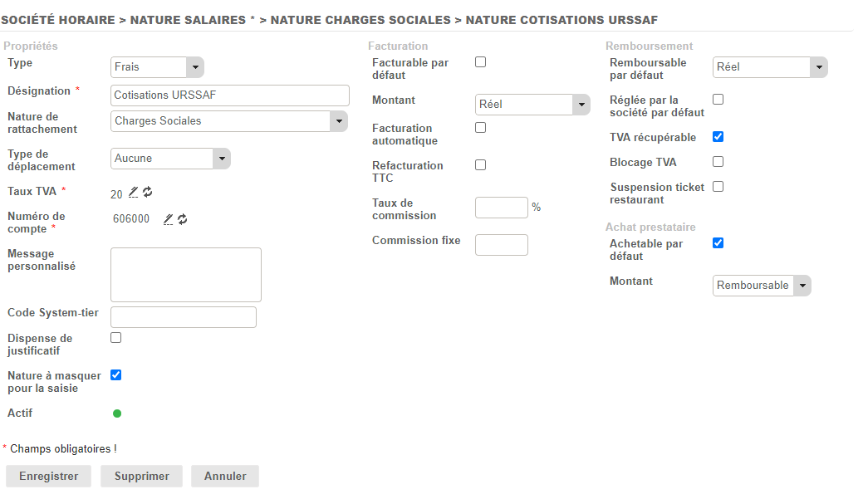863x504 pixels.
Task: Toggle Nature à masquer pour la saisie
Action: click(x=116, y=375)
